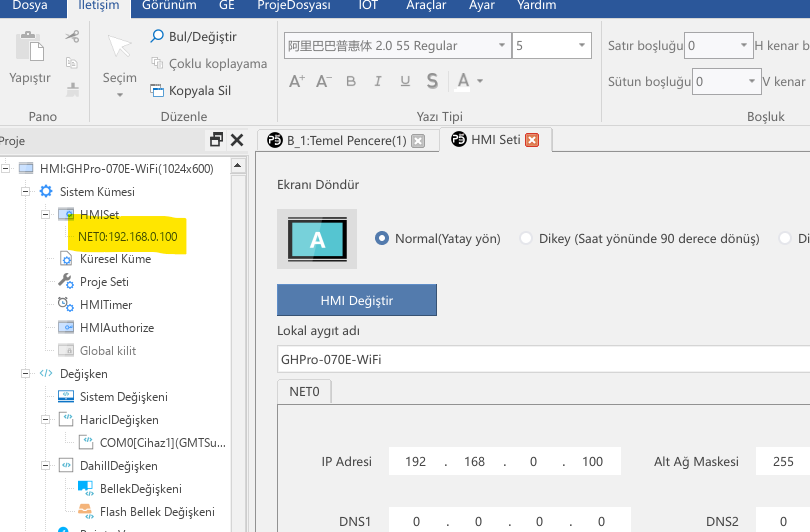Select Normal (Yatay yön) radio option

click(382, 239)
